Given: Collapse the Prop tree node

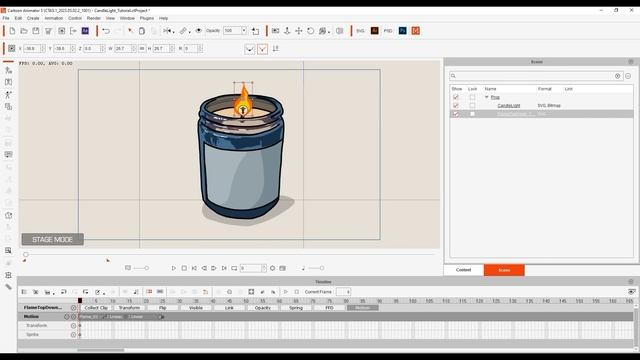Looking at the screenshot, I should 487,97.
